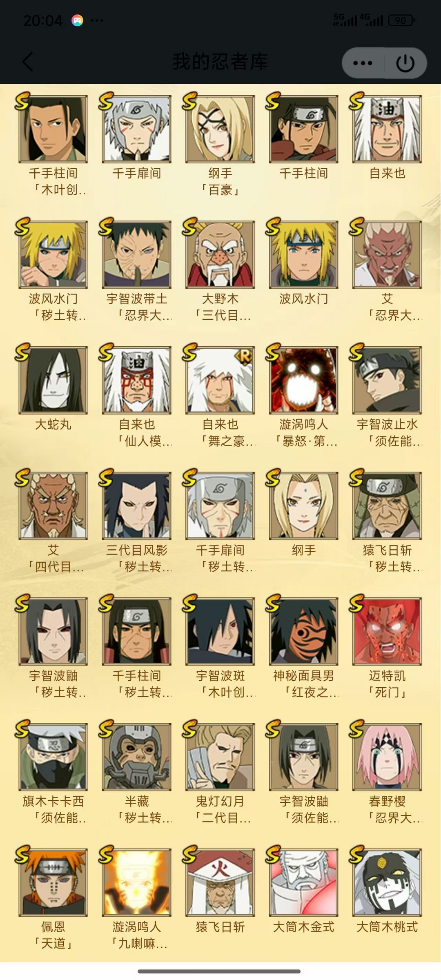The height and width of the screenshot is (980, 441).
Task: Select the 大蛇丸 ninja portrait
Action: 53,380
